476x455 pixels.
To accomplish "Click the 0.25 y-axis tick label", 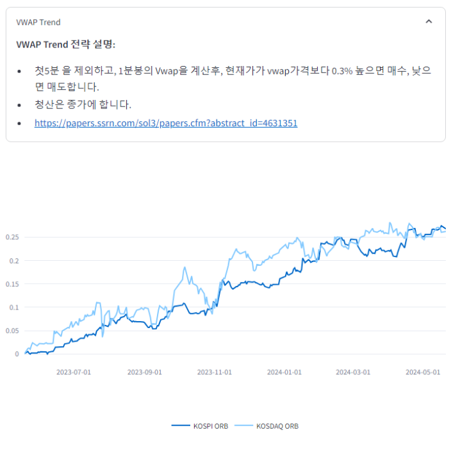I will tap(12, 237).
